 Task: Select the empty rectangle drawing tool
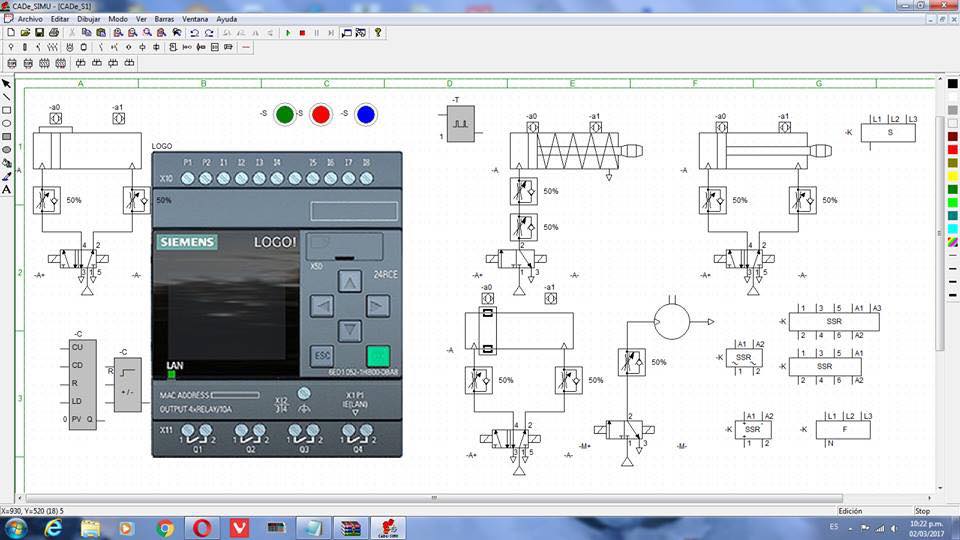point(6,110)
